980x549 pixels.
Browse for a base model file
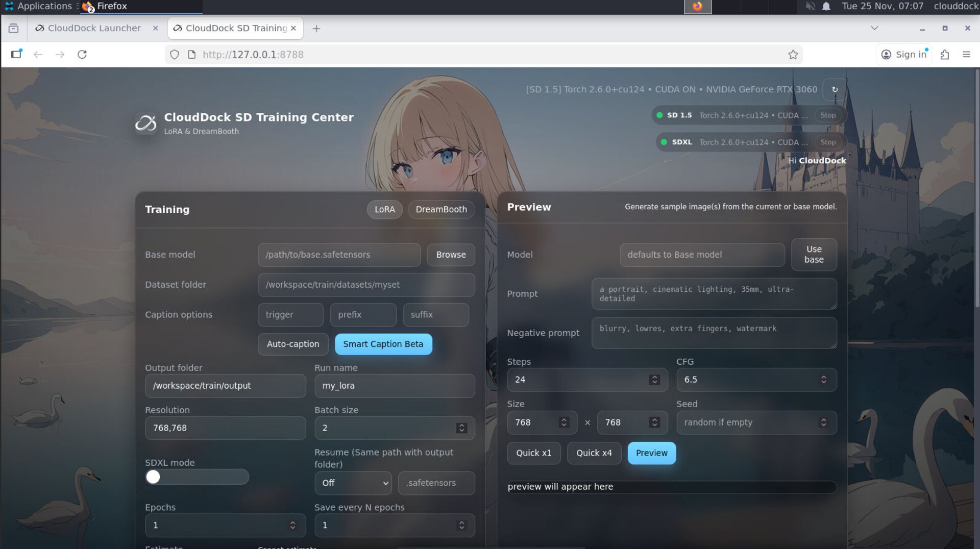coord(450,255)
